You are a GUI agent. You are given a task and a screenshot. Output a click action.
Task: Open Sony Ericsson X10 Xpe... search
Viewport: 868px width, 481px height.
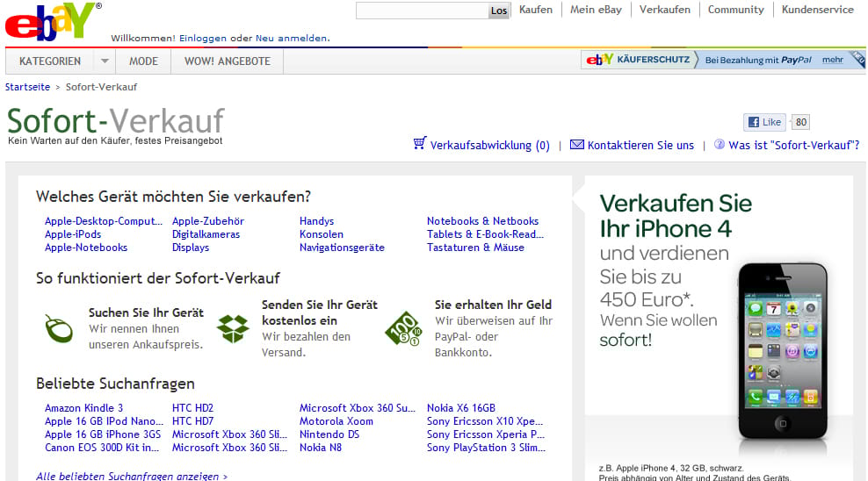485,421
